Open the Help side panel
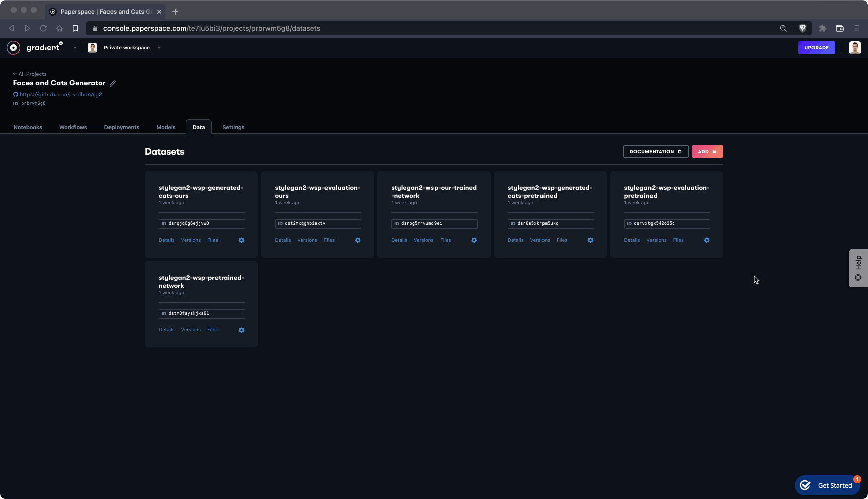The width and height of the screenshot is (868, 499). [858, 268]
